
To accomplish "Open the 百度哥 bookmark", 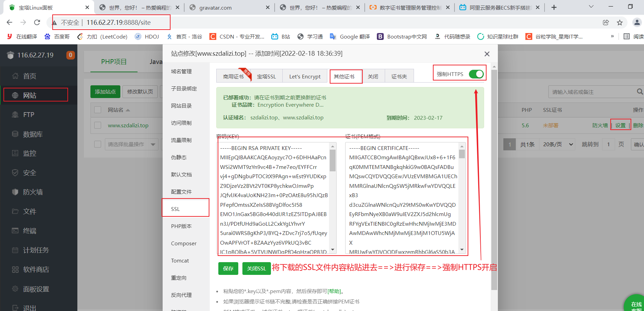I will point(57,36).
